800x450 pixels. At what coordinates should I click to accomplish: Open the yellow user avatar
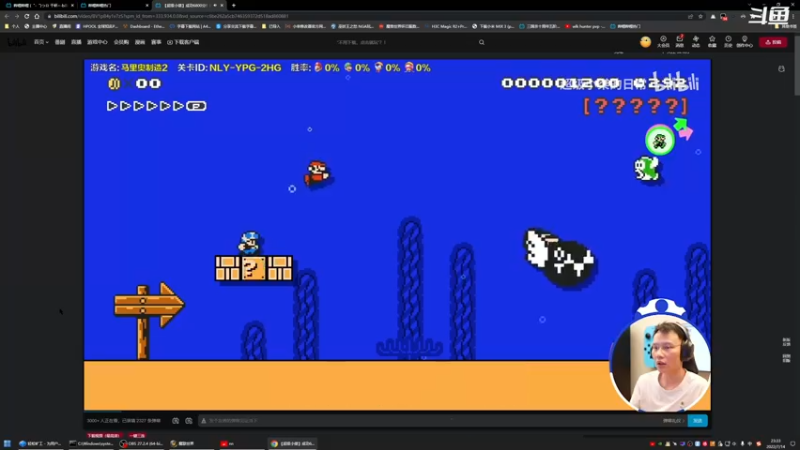click(645, 42)
